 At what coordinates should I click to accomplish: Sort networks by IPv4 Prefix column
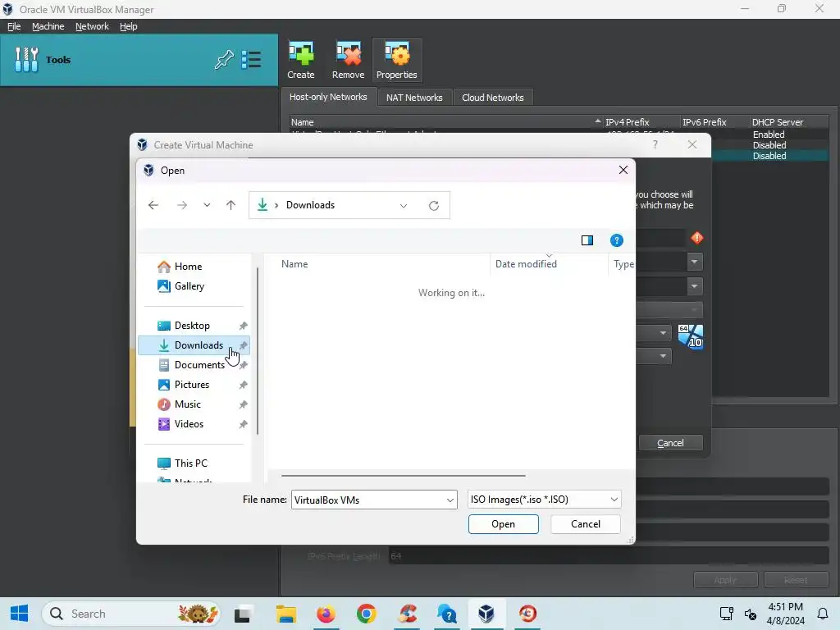pos(641,122)
